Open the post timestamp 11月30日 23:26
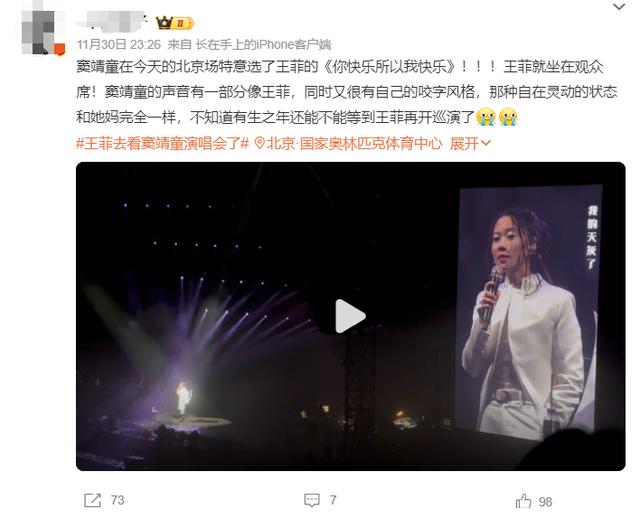 coord(119,44)
